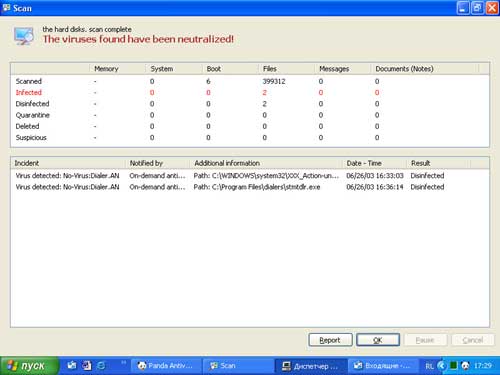500x375 pixels.
Task: Click the RU language indicator
Action: pos(429,366)
